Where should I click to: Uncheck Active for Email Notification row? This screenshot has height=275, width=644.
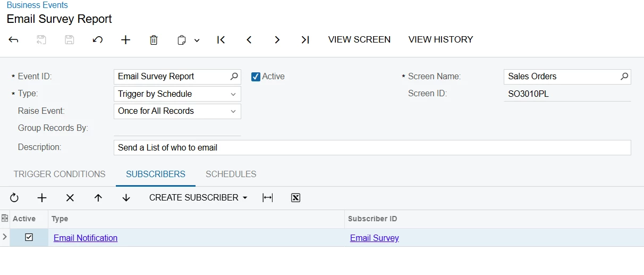(29, 238)
